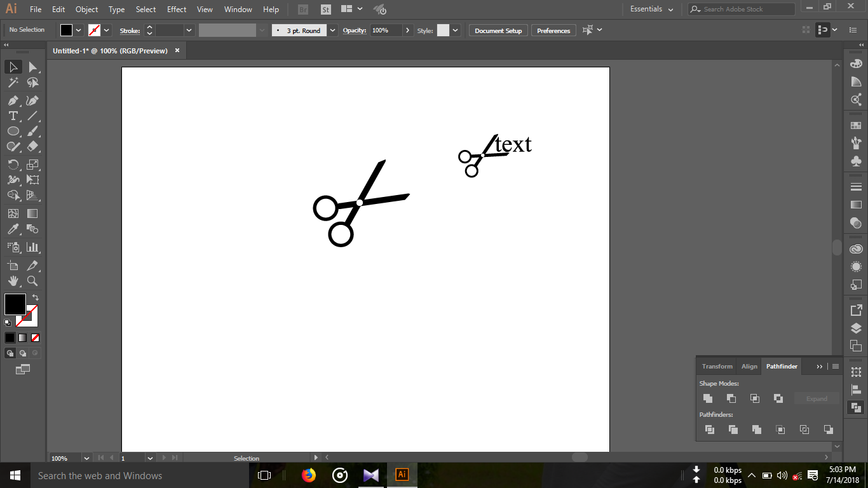
Task: Open the Effect menu
Action: point(176,9)
